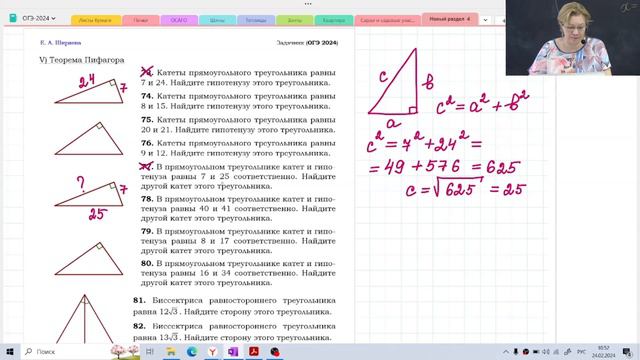This screenshot has width=640, height=360.
Task: Click the heading V) Теорема Пифагора
Action: [82, 60]
